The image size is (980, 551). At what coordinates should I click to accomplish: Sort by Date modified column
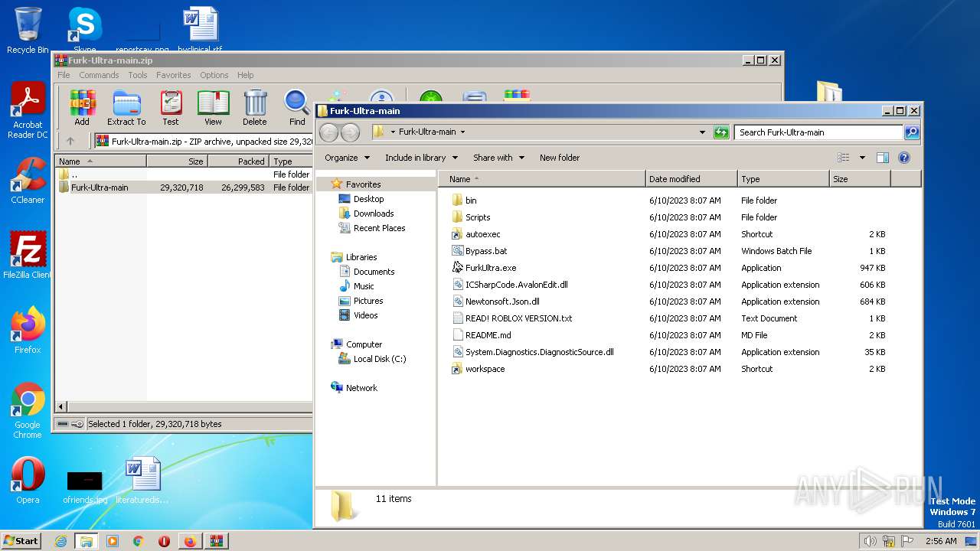coord(691,179)
